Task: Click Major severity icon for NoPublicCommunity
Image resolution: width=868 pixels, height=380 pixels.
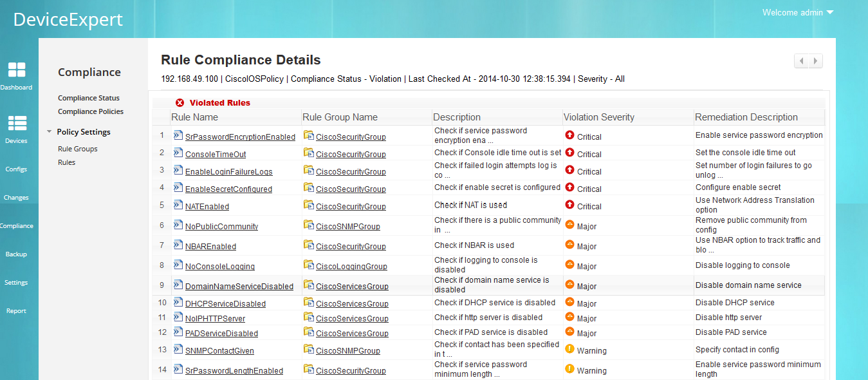Action: pyautogui.click(x=569, y=225)
